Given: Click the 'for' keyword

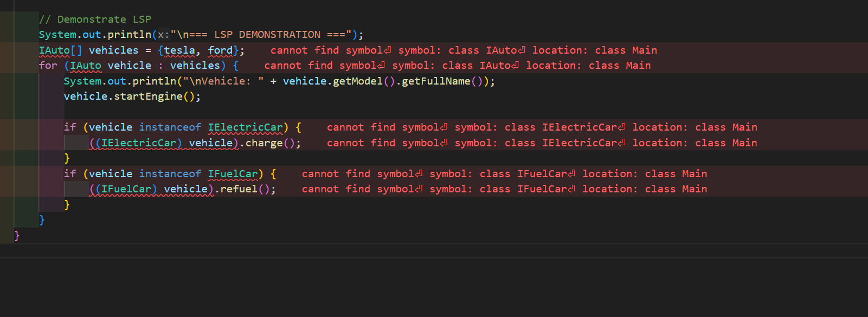Looking at the screenshot, I should coord(48,65).
